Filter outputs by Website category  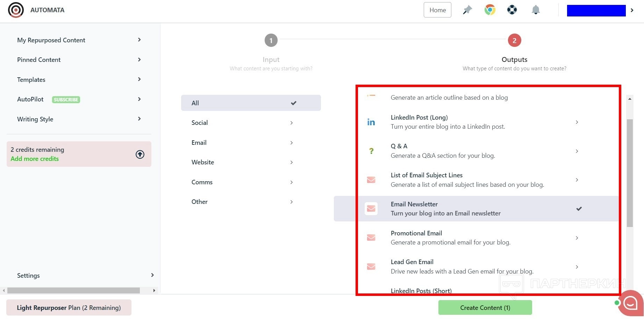click(251, 162)
